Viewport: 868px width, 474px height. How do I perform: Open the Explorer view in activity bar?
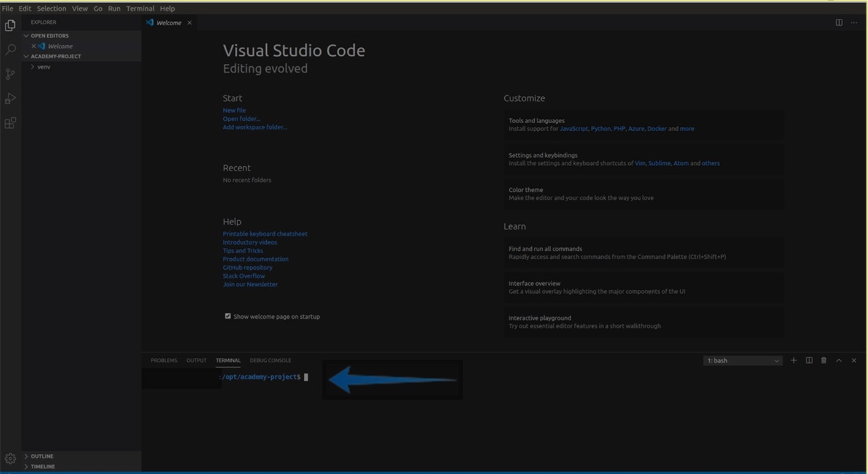click(x=10, y=25)
